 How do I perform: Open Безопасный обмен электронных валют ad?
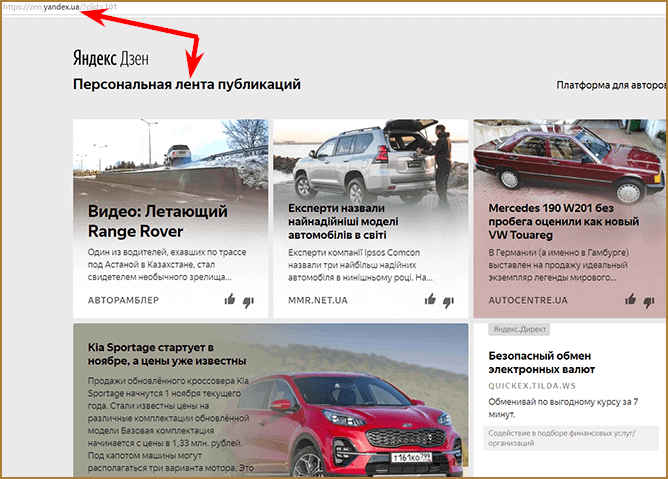pyautogui.click(x=541, y=363)
